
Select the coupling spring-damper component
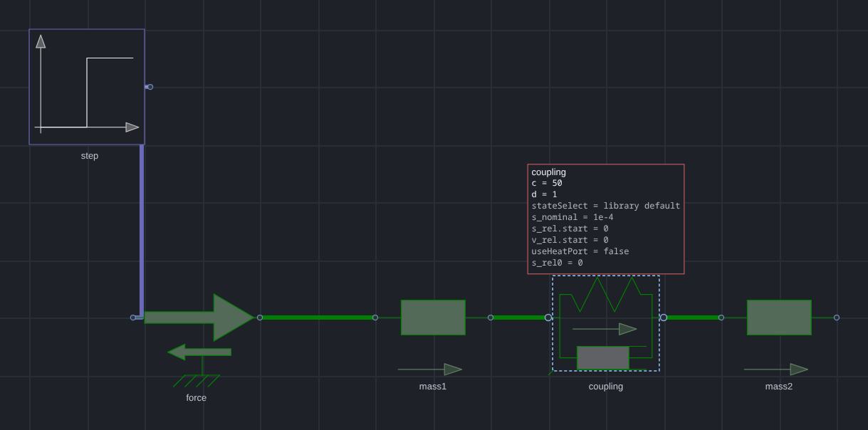606,323
